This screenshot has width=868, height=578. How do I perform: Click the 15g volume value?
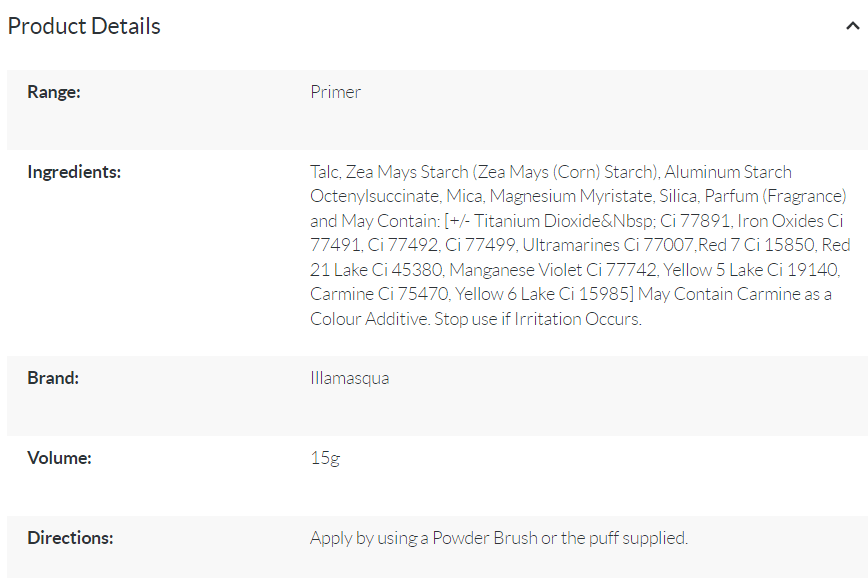click(x=324, y=458)
